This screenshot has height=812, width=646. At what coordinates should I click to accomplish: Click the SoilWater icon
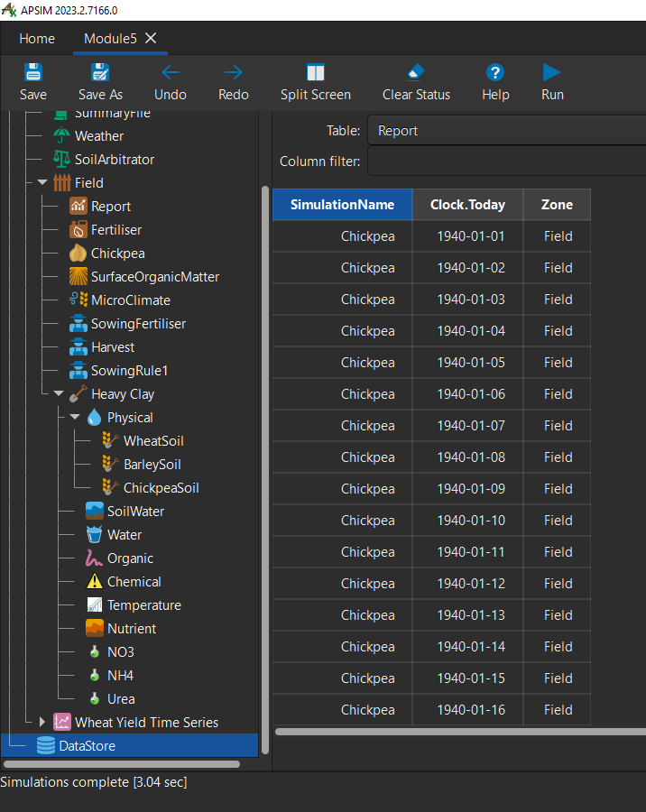(95, 512)
